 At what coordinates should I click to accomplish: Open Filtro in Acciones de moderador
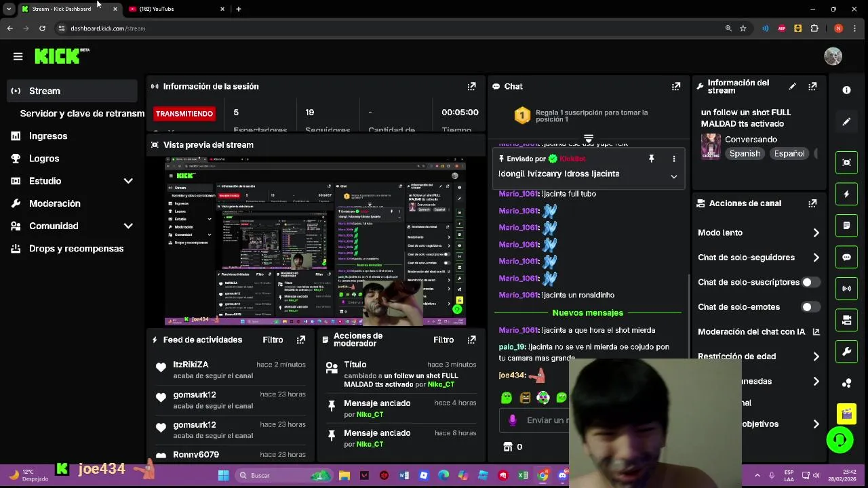(443, 340)
